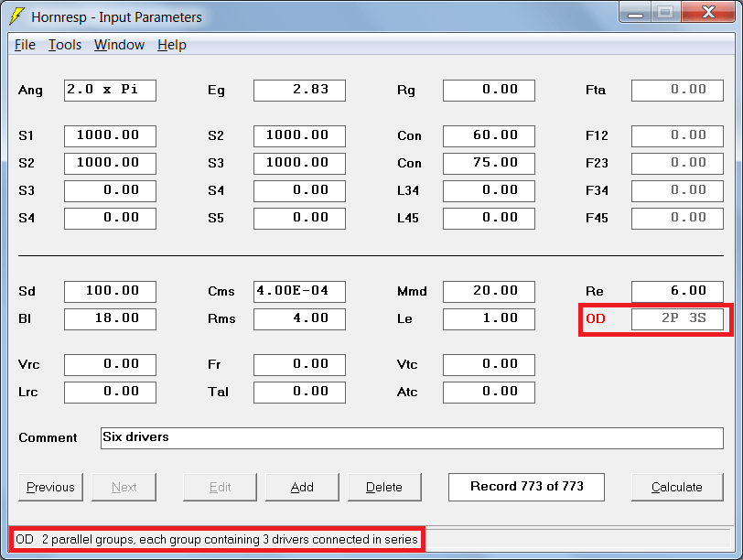This screenshot has height=560, width=743.
Task: Click the F45 value box
Action: coord(678,219)
